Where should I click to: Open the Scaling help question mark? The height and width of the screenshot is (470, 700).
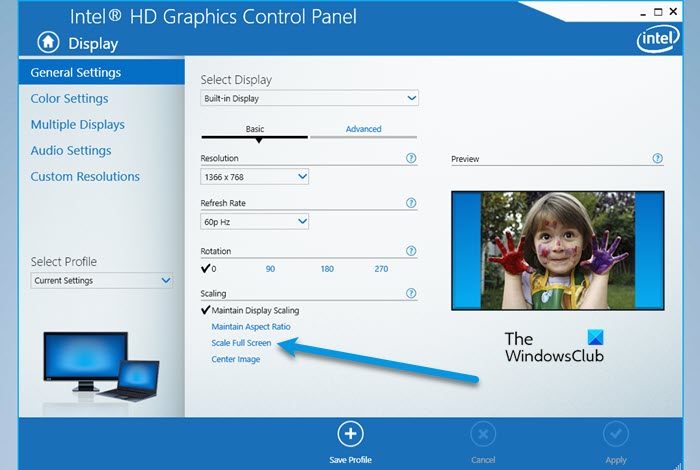pos(411,293)
